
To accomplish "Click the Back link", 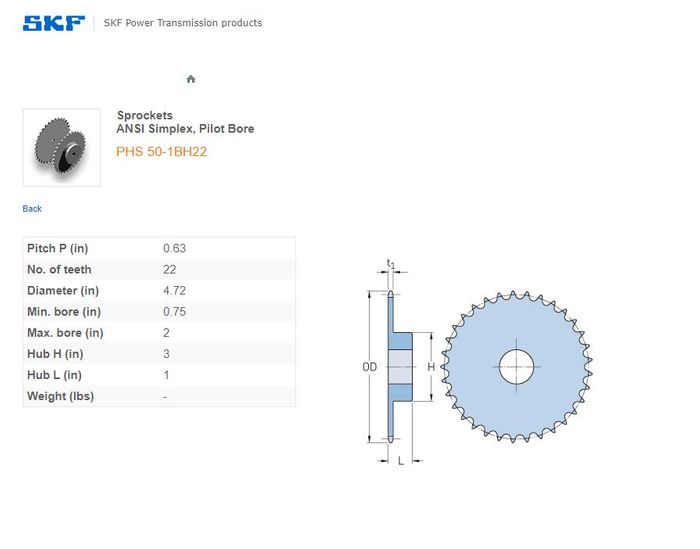I will (32, 209).
